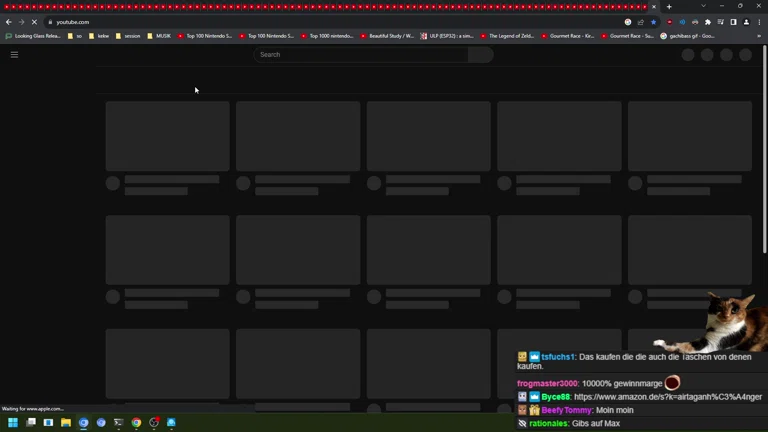
Task: Open Chrome three-dot menu
Action: pos(759,22)
